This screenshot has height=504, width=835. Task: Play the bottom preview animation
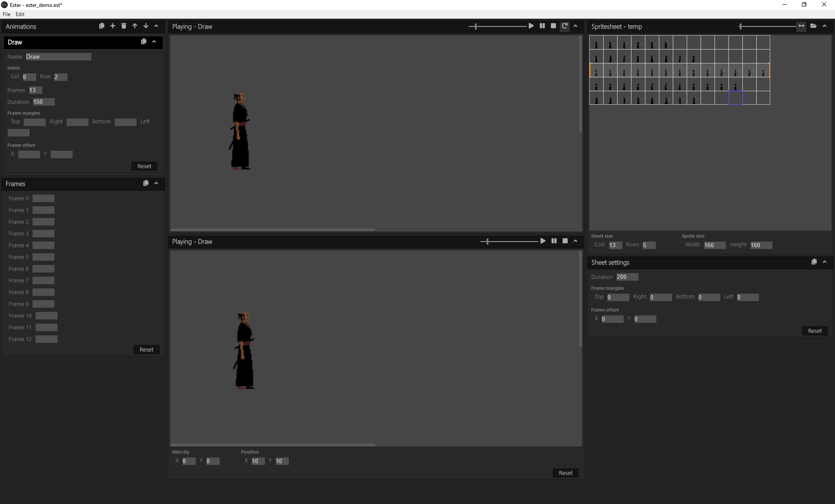click(543, 241)
